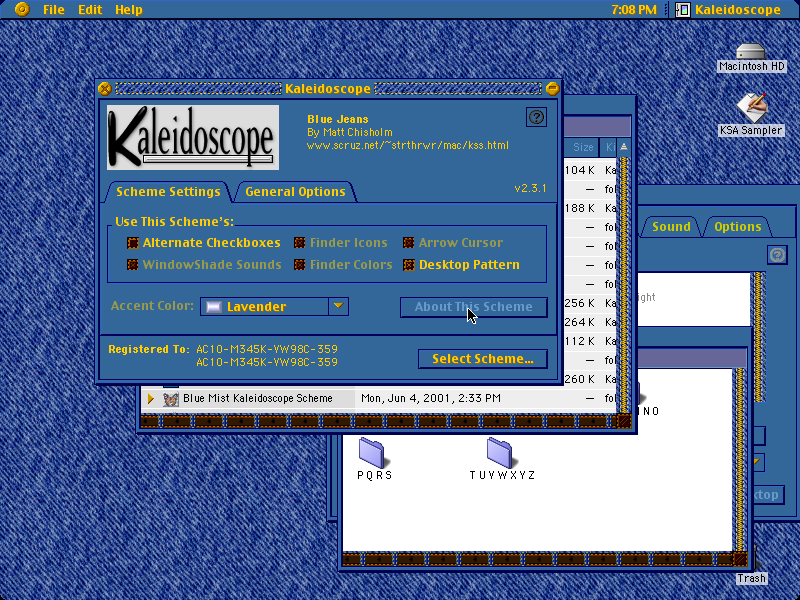
Task: Switch to the Scheme Settings tab
Action: [168, 192]
